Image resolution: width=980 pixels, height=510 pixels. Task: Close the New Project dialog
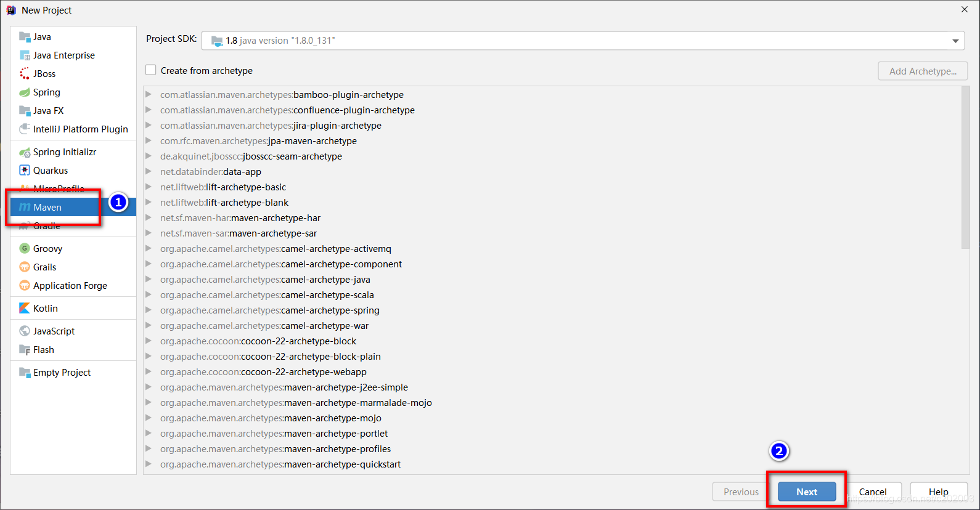(x=965, y=9)
